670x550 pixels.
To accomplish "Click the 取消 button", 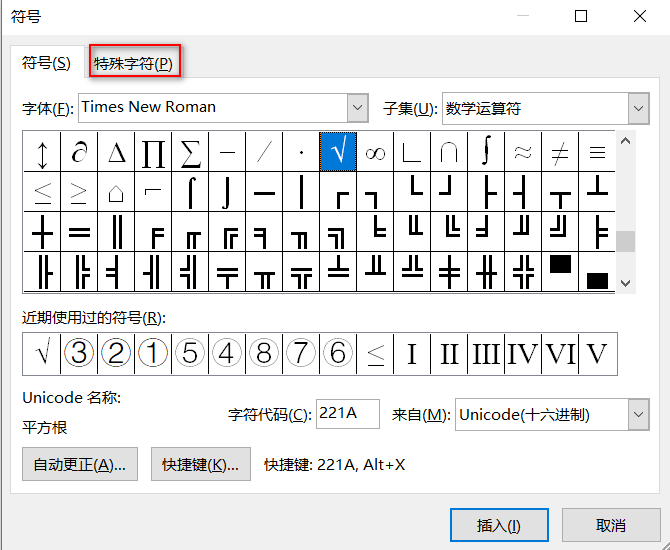I will click(611, 525).
